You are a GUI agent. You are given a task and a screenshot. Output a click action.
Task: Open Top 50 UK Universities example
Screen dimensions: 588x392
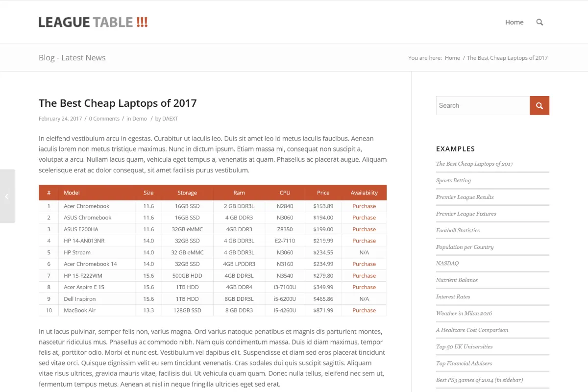point(464,346)
